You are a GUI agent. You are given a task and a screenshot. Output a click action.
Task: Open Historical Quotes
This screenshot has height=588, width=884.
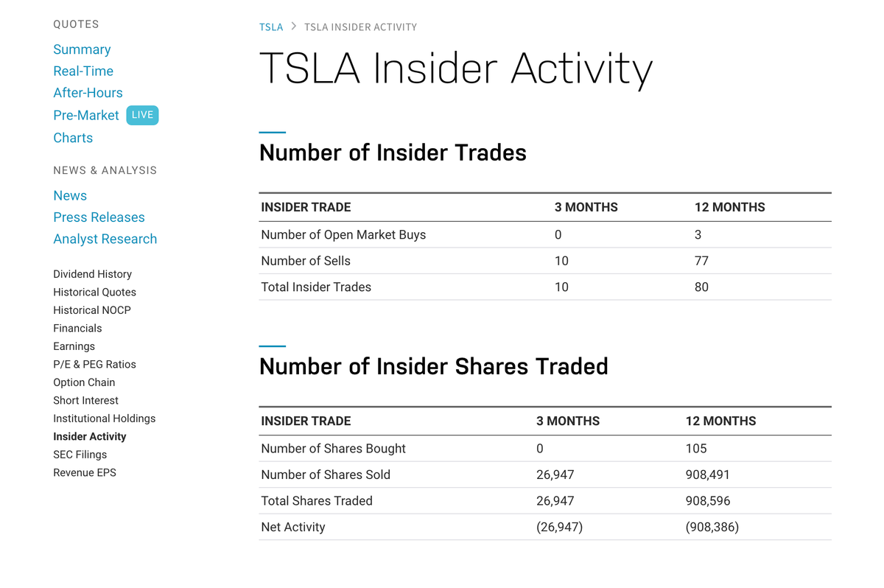coord(94,293)
